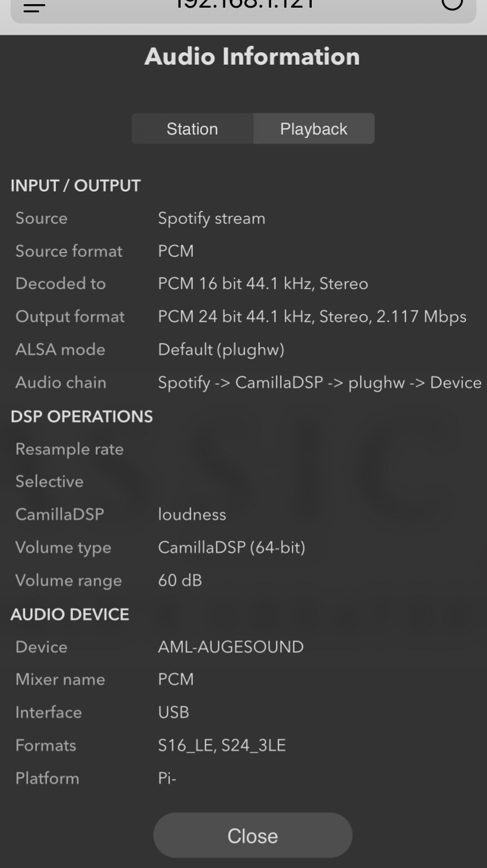Click the Output format value with 2.117 Mbps
Image resolution: width=487 pixels, height=868 pixels.
click(312, 317)
